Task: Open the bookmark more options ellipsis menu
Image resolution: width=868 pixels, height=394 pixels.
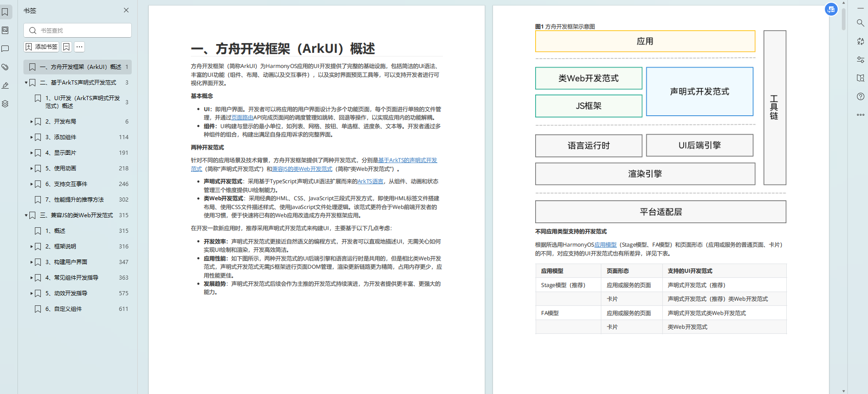Action: 79,47
